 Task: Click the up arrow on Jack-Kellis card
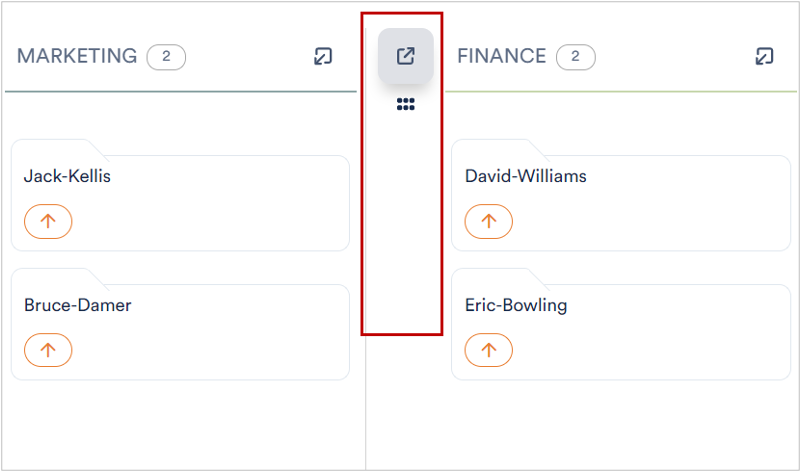pyautogui.click(x=48, y=221)
